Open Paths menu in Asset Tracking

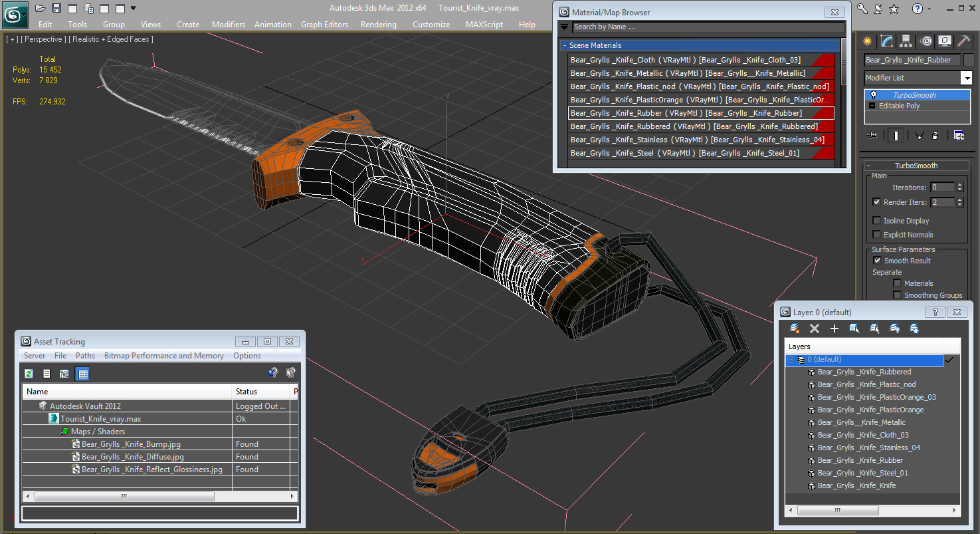85,356
